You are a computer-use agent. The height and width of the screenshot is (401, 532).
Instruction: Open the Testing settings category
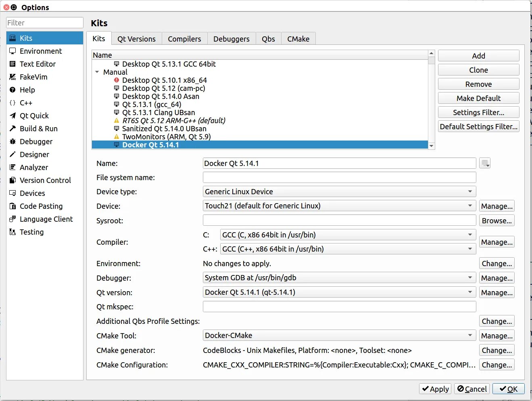(45, 232)
